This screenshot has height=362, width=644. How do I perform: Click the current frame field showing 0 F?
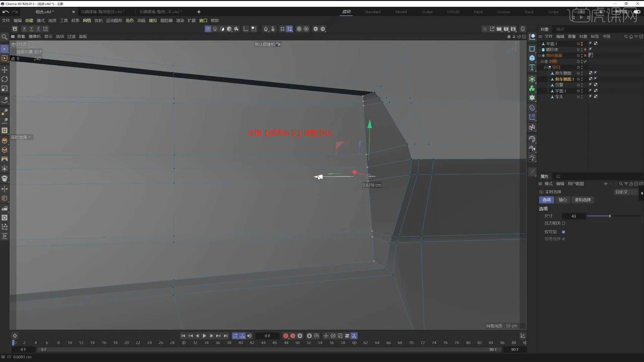point(267,336)
